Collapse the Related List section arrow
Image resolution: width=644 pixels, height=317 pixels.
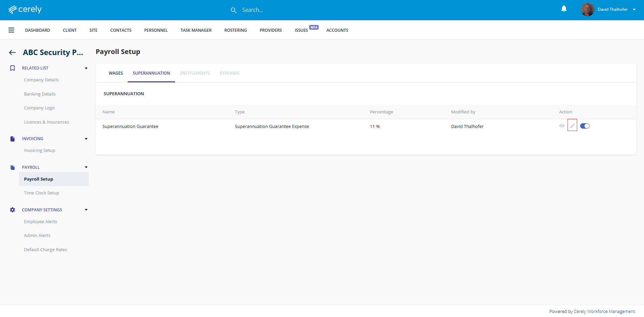pyautogui.click(x=86, y=68)
